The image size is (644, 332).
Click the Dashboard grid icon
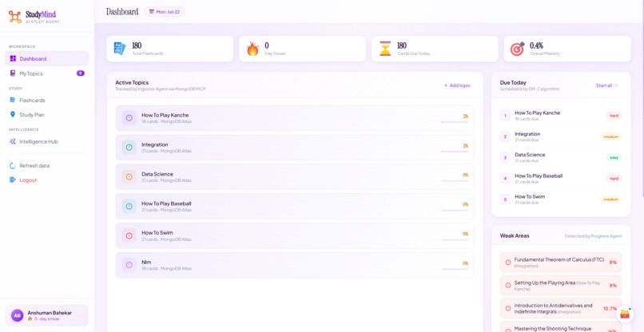click(13, 59)
